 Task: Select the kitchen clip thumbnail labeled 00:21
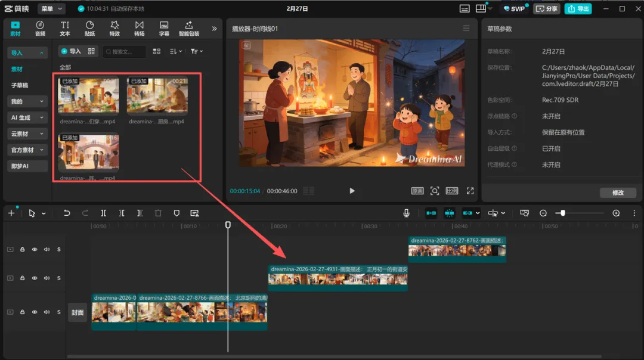(x=157, y=95)
